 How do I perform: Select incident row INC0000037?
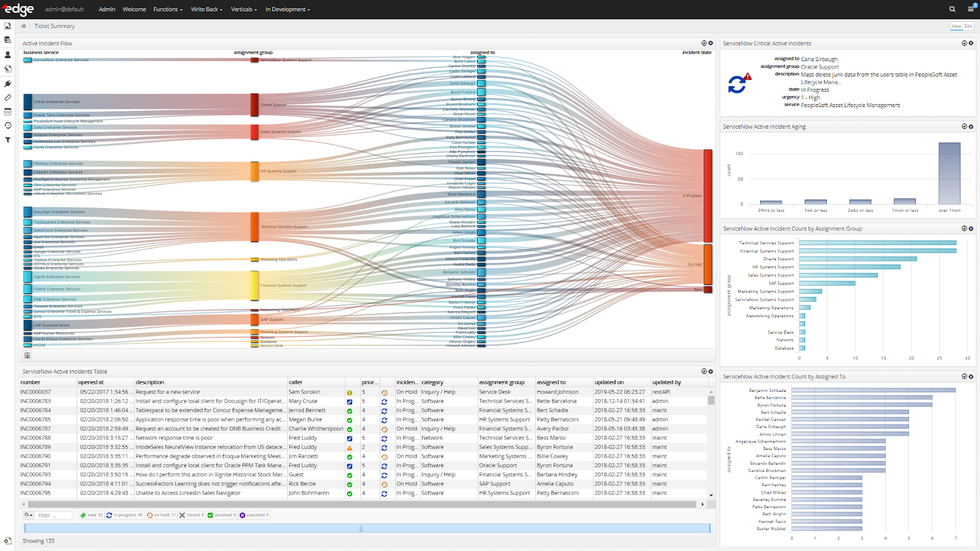pyautogui.click(x=364, y=392)
